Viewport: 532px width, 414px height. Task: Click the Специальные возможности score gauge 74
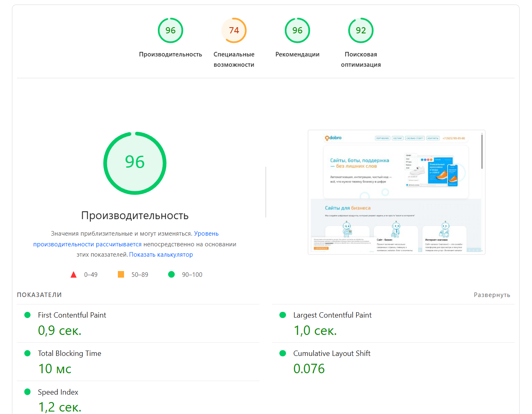(234, 30)
